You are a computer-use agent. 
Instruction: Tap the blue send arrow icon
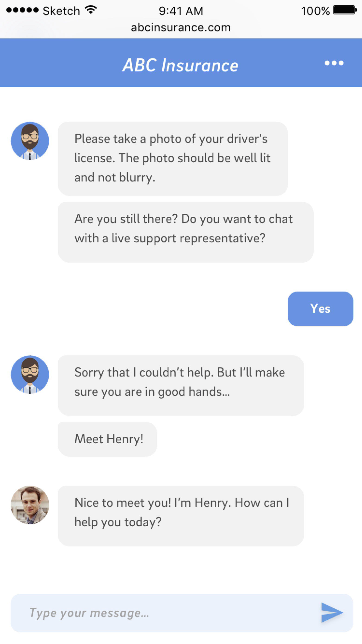pyautogui.click(x=332, y=612)
